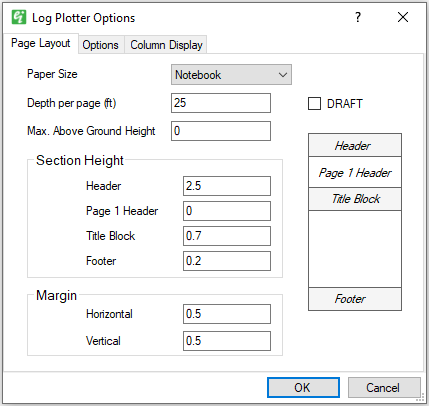Click the Log Plotter Options title text

(x=83, y=18)
